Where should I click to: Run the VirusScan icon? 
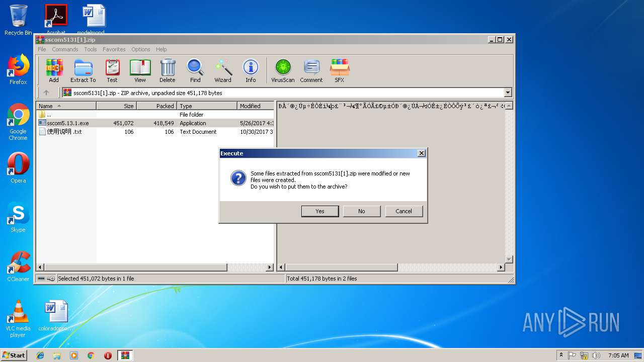pyautogui.click(x=283, y=71)
